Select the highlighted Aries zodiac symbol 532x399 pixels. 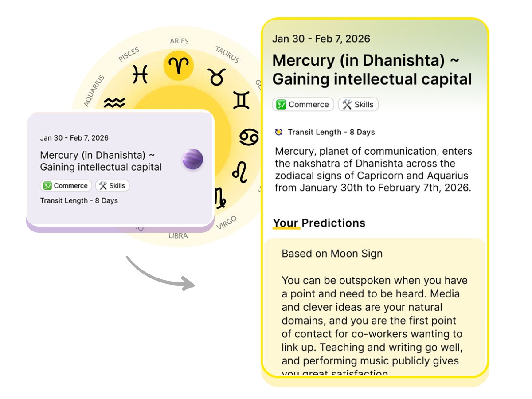(179, 66)
